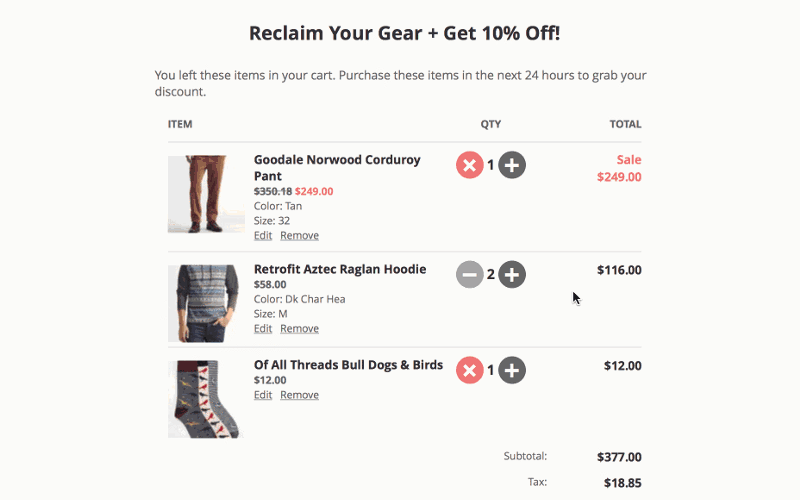Image resolution: width=800 pixels, height=500 pixels.
Task: Select the $249.00 sale total price
Action: point(619,177)
